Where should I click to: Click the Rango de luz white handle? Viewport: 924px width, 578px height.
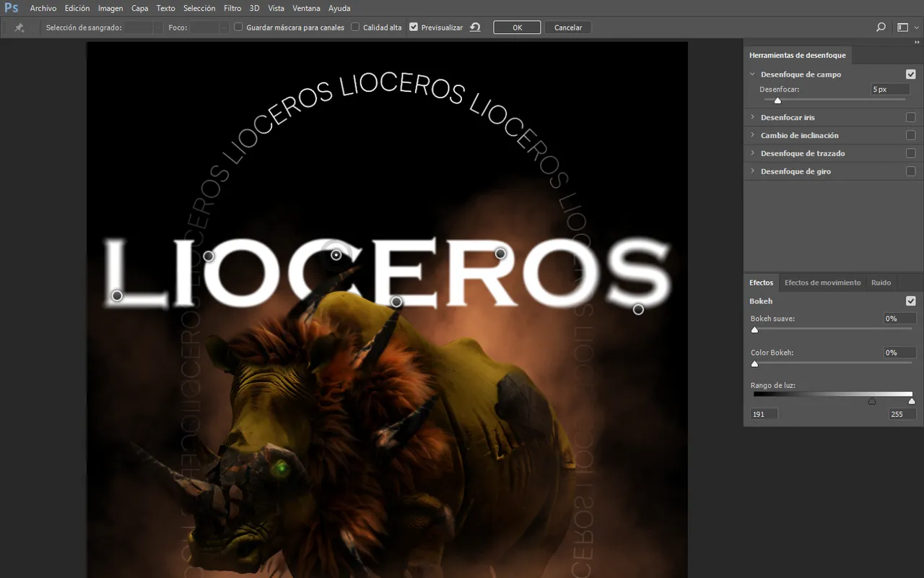click(912, 401)
